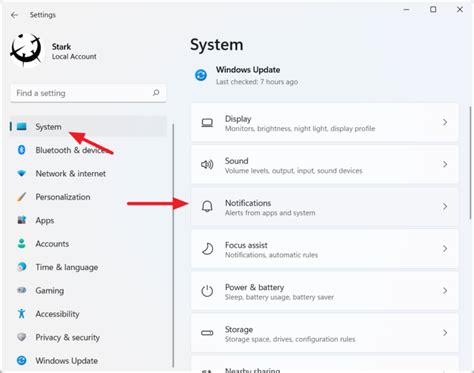This screenshot has width=474, height=373.
Task: Click the Privacy & security shield icon
Action: tap(21, 337)
